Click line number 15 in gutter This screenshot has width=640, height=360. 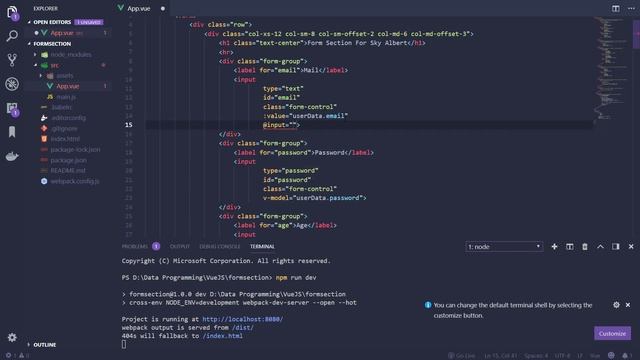[129, 125]
